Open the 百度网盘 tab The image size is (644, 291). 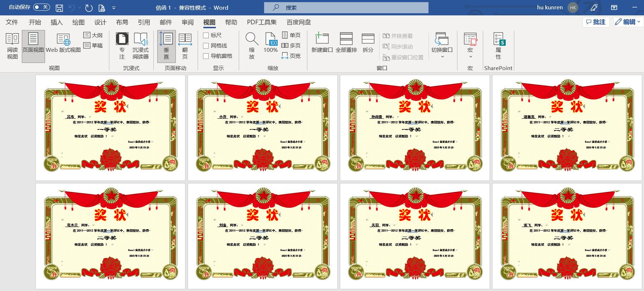click(x=298, y=22)
